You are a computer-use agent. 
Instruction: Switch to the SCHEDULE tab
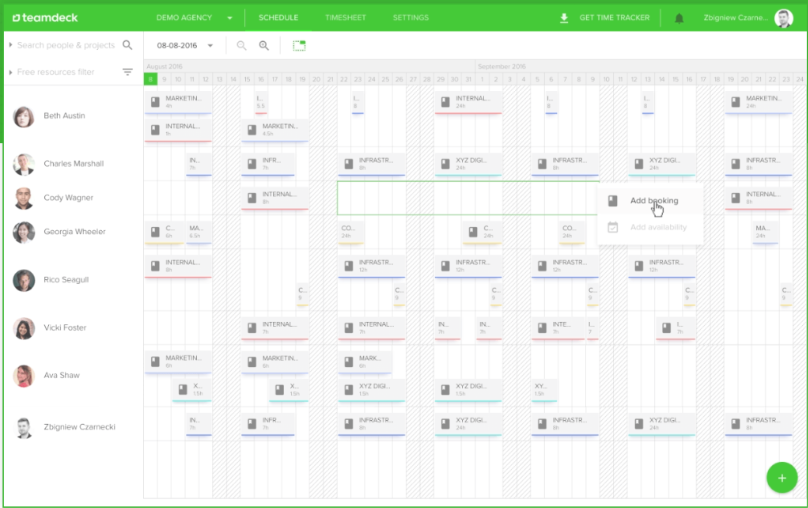coord(278,18)
